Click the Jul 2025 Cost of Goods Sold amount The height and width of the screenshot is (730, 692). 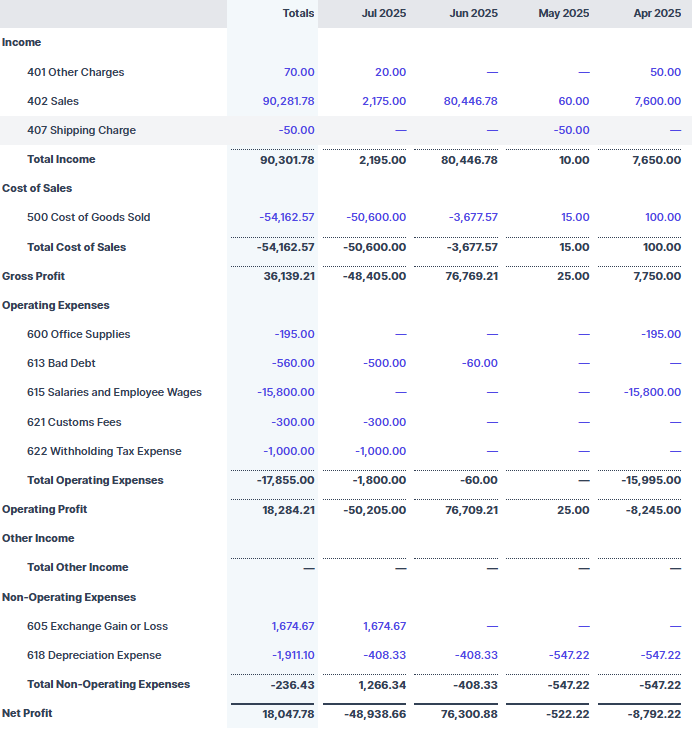[x=376, y=217]
